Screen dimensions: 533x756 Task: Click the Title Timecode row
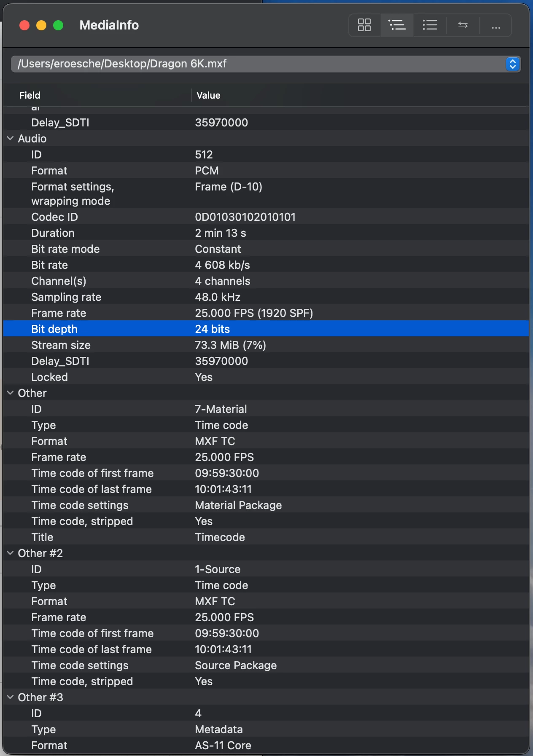coord(266,537)
